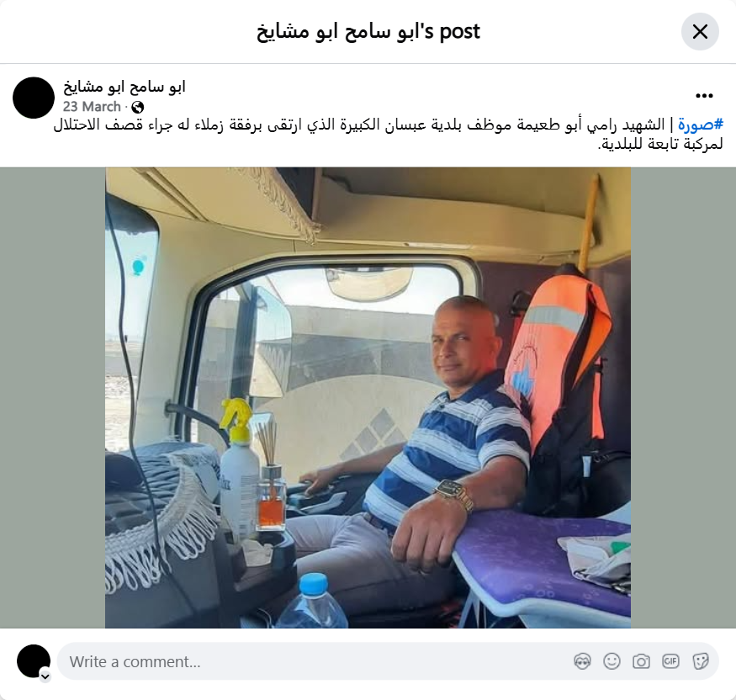Screen dimensions: 736x700
Task: Open the photo of the man in the truck
Action: click(368, 398)
